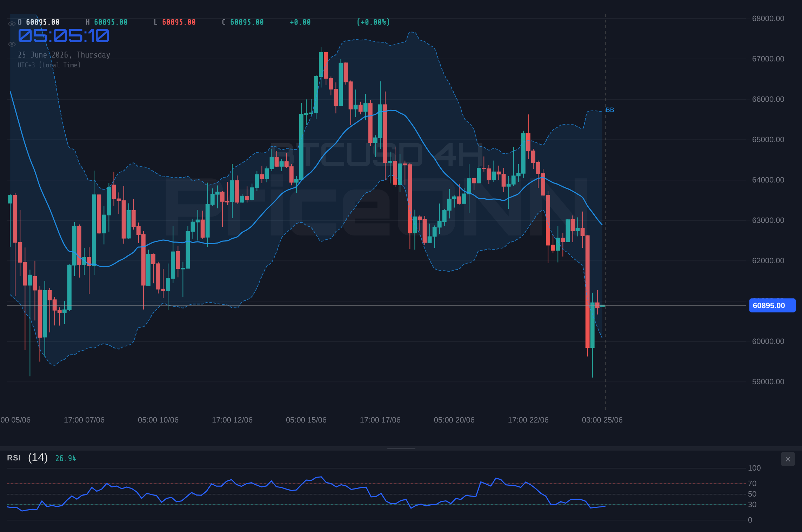This screenshot has height=532, width=802.
Task: Click the RSI scale label 100
Action: [x=754, y=468]
